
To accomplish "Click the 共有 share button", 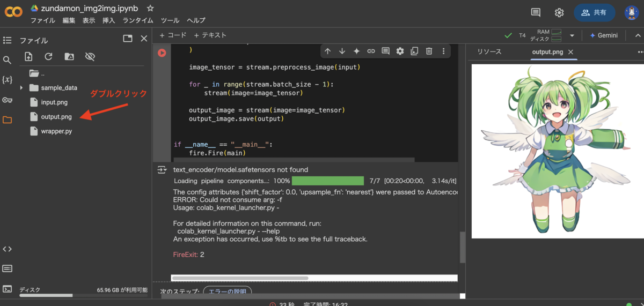I will [x=594, y=12].
